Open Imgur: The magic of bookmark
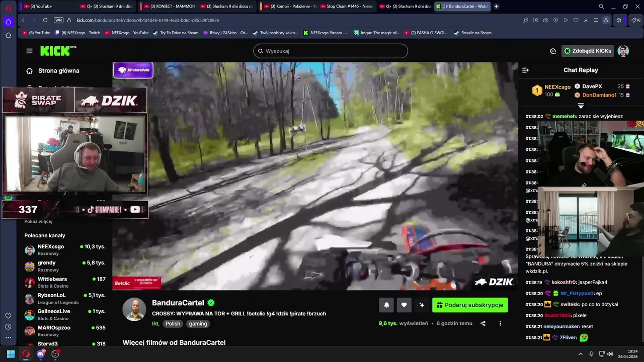 (376, 33)
